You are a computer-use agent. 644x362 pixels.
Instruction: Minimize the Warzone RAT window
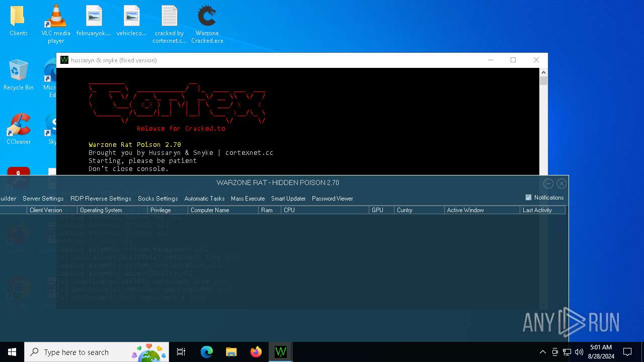point(548,184)
